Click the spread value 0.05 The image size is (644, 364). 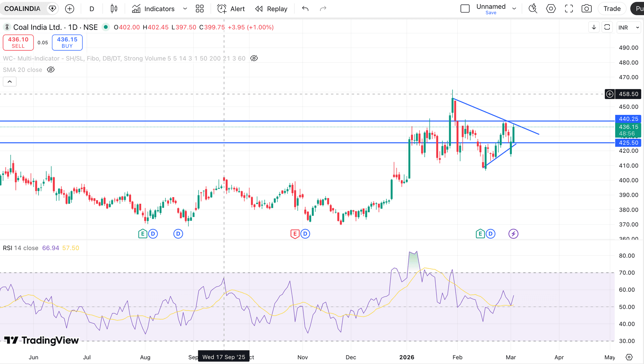click(43, 43)
